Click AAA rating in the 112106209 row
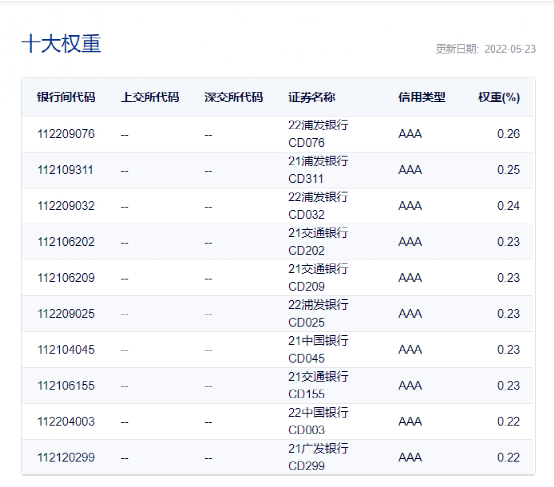 410,278
